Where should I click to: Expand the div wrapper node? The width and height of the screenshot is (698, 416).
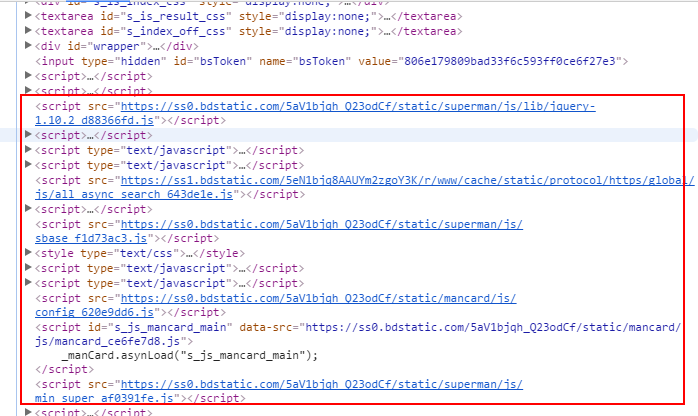pyautogui.click(x=28, y=45)
